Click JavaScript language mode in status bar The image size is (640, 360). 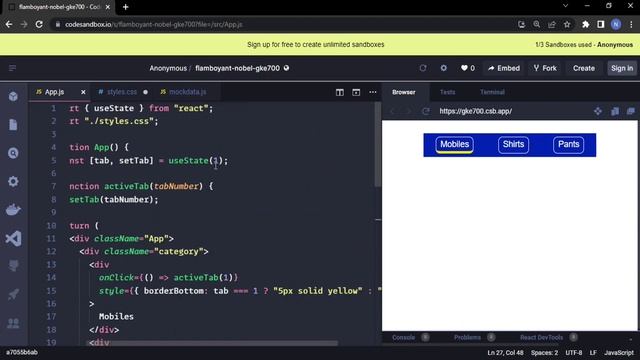click(619, 353)
